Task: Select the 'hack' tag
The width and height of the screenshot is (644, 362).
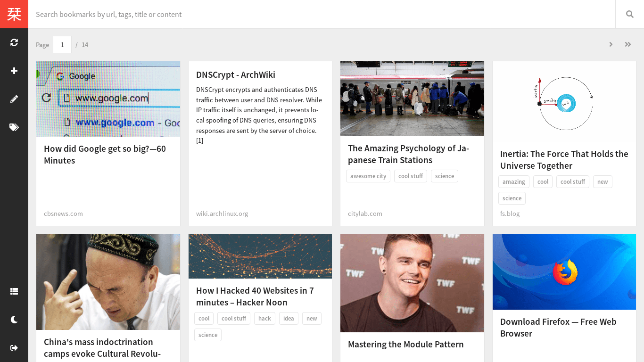Action: pyautogui.click(x=264, y=319)
